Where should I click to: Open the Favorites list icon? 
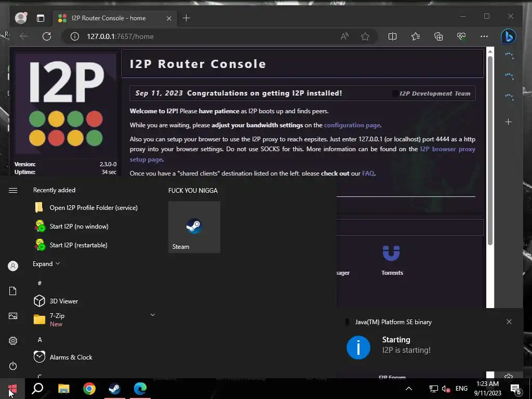pyautogui.click(x=416, y=36)
